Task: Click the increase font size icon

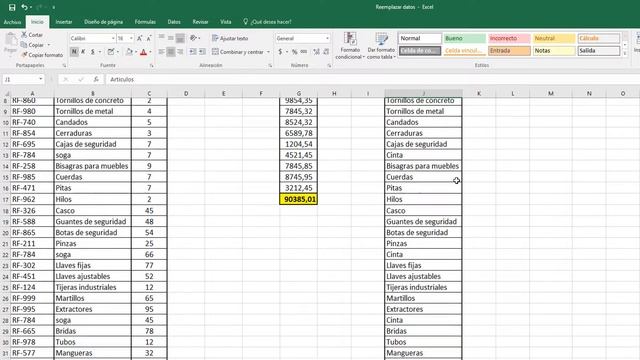Action: (x=140, y=38)
